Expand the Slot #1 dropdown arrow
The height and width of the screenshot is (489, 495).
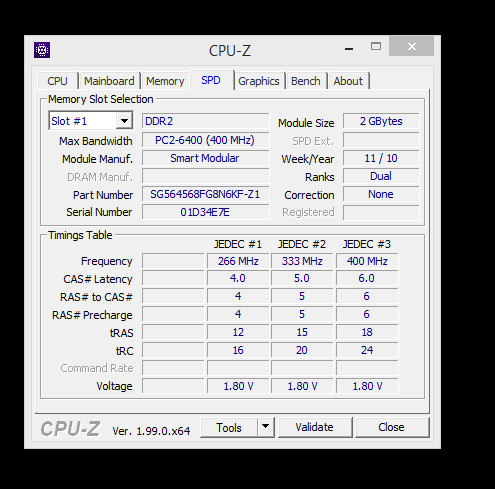124,121
